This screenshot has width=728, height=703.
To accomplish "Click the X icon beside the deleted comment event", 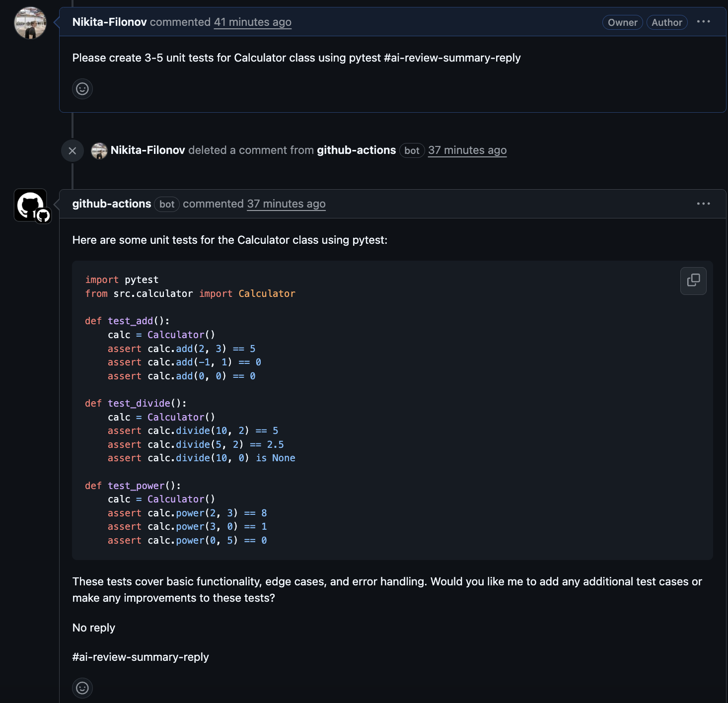I will click(x=73, y=150).
